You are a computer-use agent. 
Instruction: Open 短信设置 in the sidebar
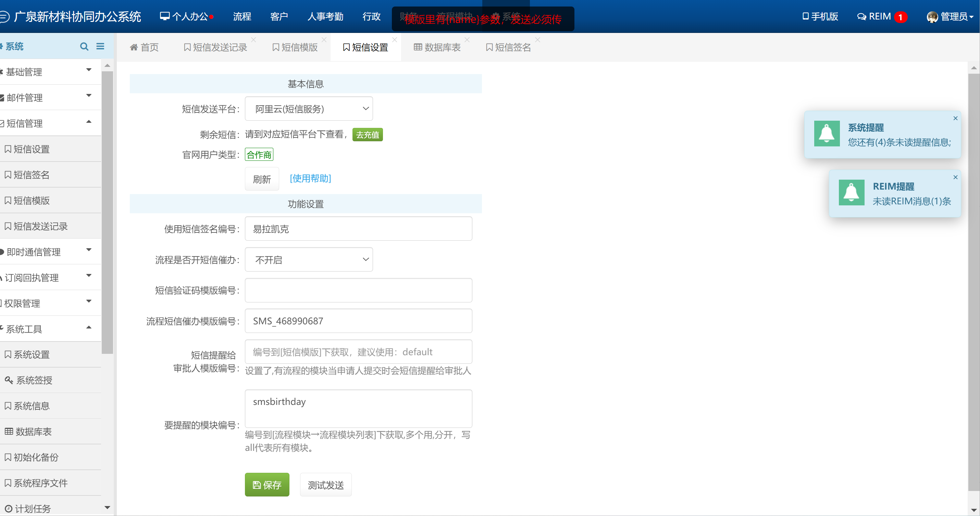(x=50, y=149)
